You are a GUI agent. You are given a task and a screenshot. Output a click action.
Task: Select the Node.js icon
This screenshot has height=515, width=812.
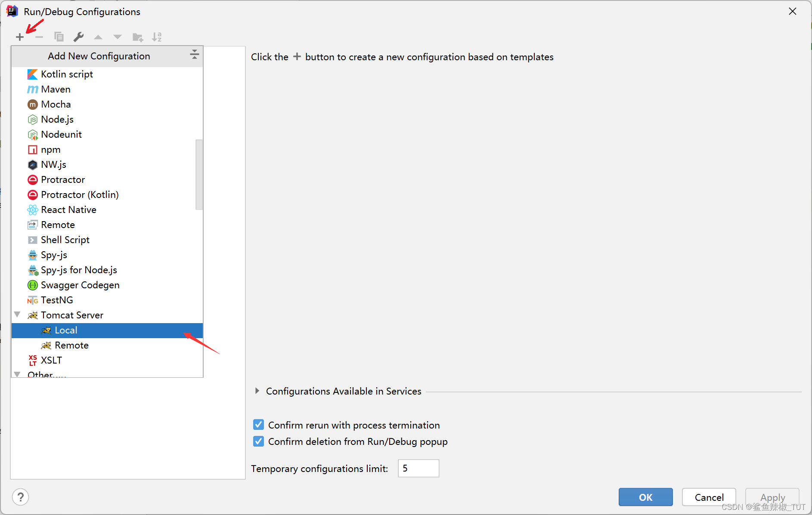click(x=32, y=120)
